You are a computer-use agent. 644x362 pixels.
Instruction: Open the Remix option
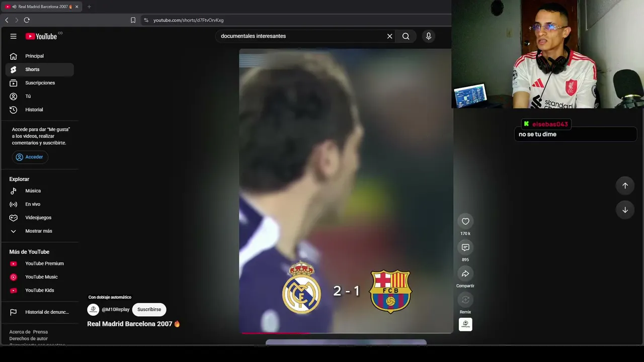[465, 300]
